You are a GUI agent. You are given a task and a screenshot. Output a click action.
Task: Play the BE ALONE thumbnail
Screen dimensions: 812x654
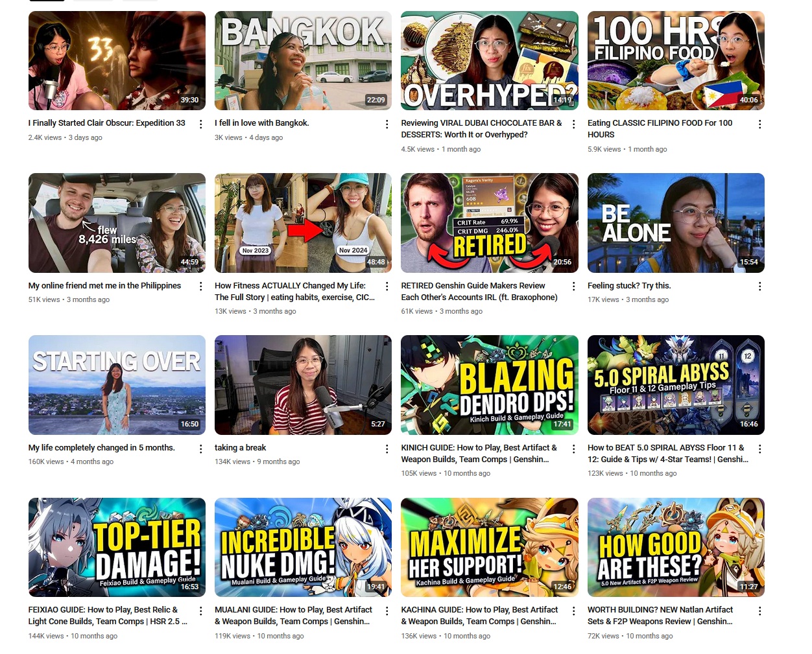tap(676, 223)
